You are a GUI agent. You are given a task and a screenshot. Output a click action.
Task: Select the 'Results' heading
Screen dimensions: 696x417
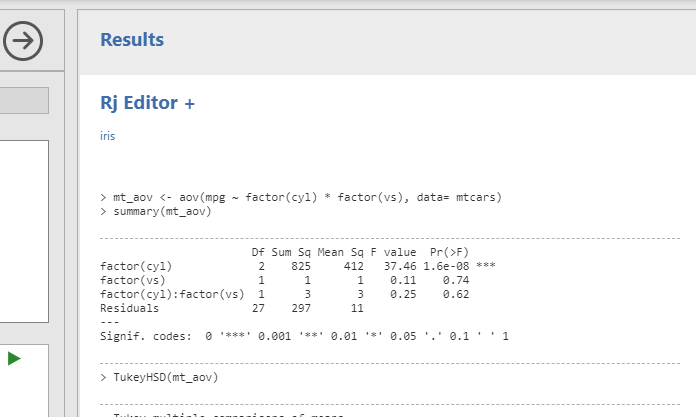(132, 40)
